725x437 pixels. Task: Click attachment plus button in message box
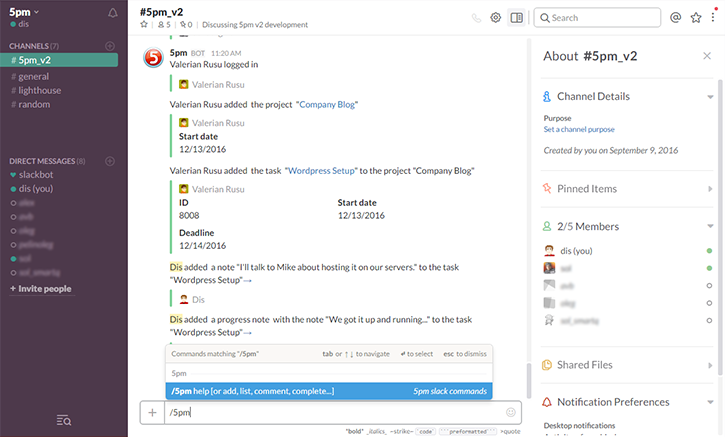click(x=152, y=412)
